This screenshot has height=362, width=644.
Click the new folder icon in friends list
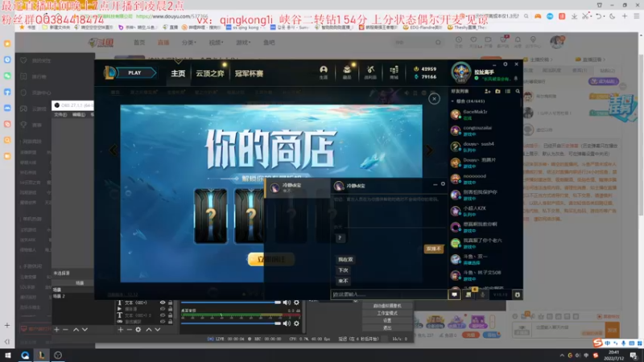click(x=497, y=91)
